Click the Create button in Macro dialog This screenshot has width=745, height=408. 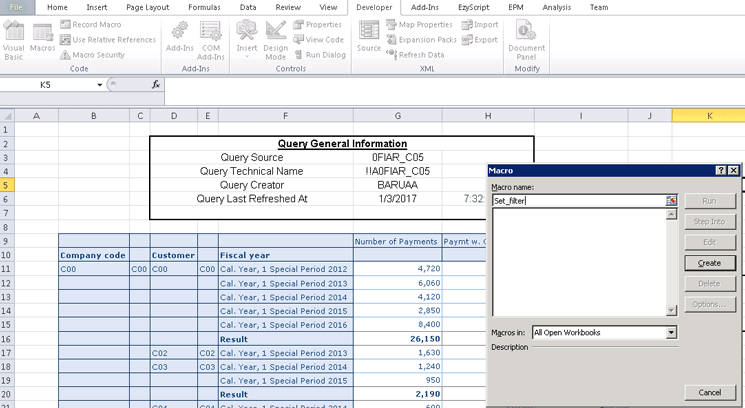point(710,263)
